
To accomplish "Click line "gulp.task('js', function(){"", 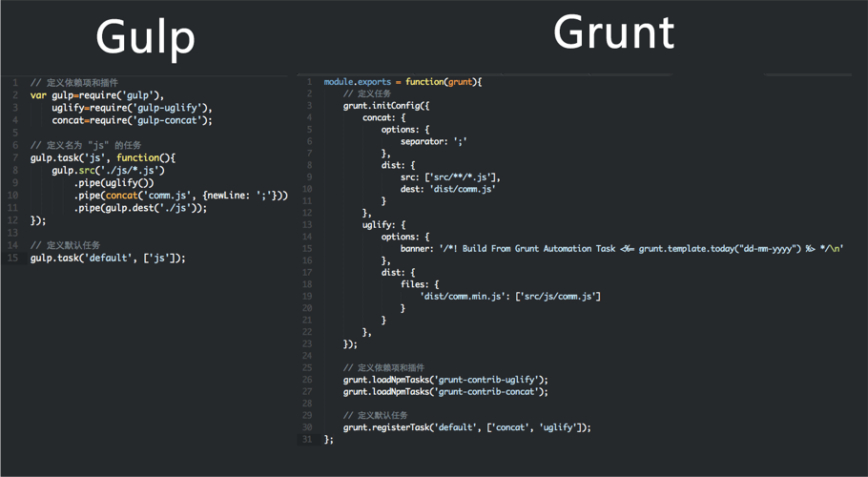I will click(103, 157).
